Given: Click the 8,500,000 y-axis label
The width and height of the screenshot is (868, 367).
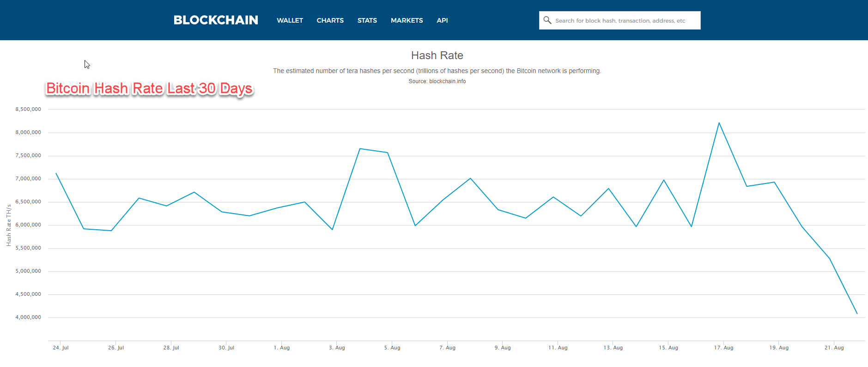Looking at the screenshot, I should click(x=28, y=110).
